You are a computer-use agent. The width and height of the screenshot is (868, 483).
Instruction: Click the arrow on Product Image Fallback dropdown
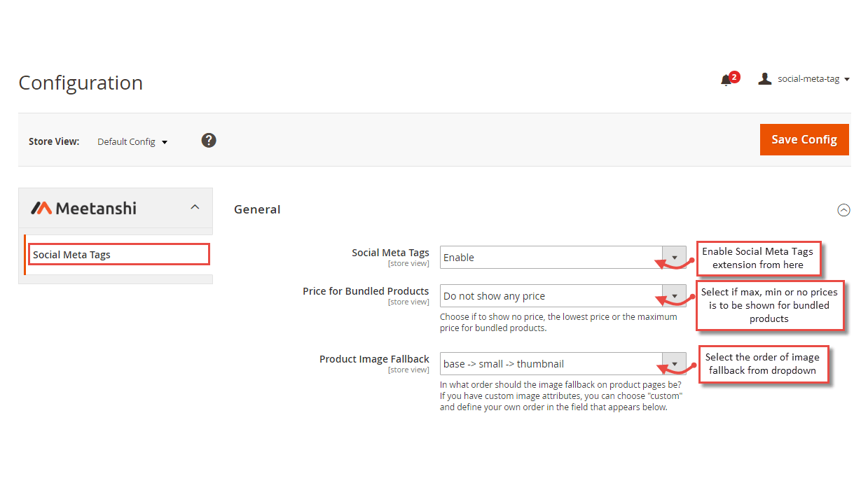[x=674, y=363]
